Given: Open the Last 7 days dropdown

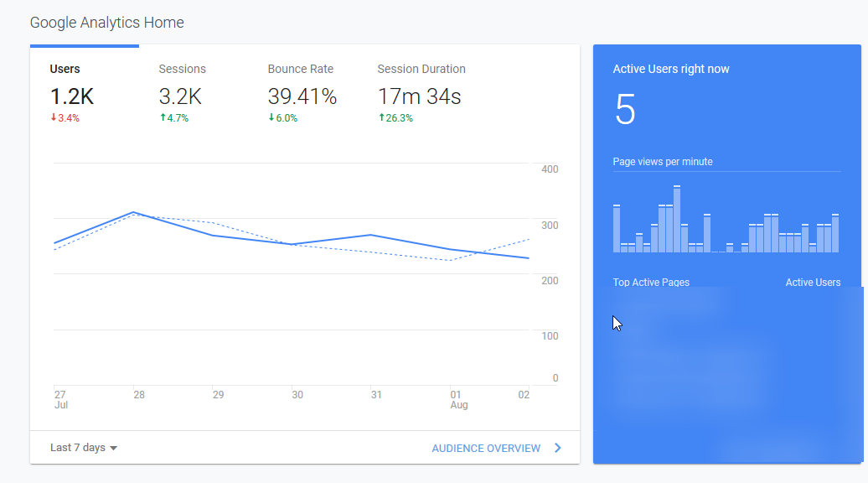Looking at the screenshot, I should coord(84,448).
